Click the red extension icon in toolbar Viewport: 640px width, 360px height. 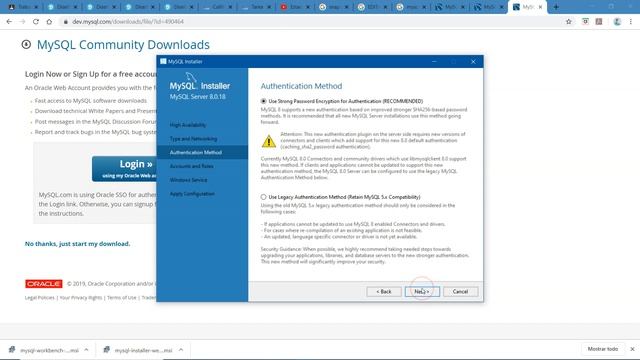click(x=599, y=22)
